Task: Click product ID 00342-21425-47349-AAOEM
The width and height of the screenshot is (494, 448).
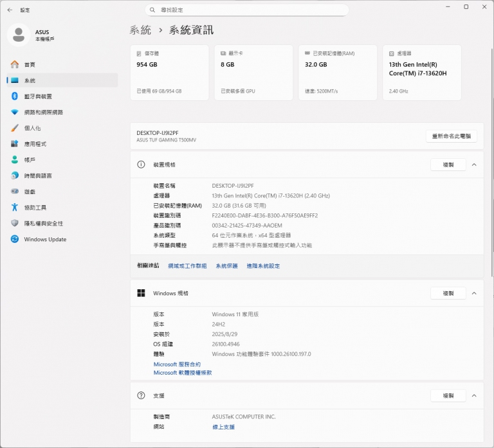Action: point(247,226)
